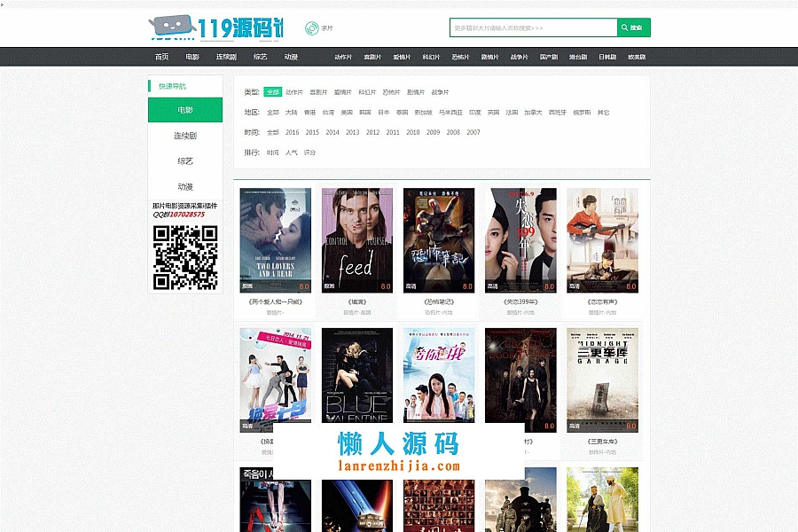Focus the movie search input field
798x532 pixels.
coord(534,27)
